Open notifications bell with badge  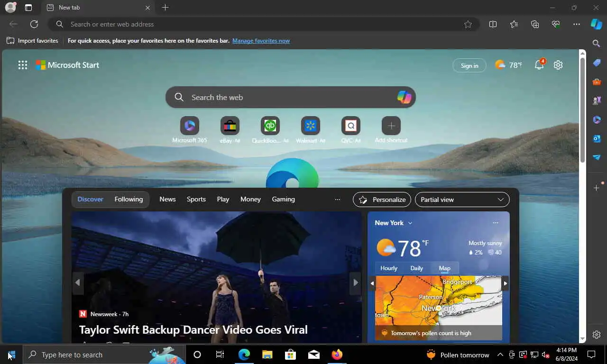pyautogui.click(x=539, y=65)
